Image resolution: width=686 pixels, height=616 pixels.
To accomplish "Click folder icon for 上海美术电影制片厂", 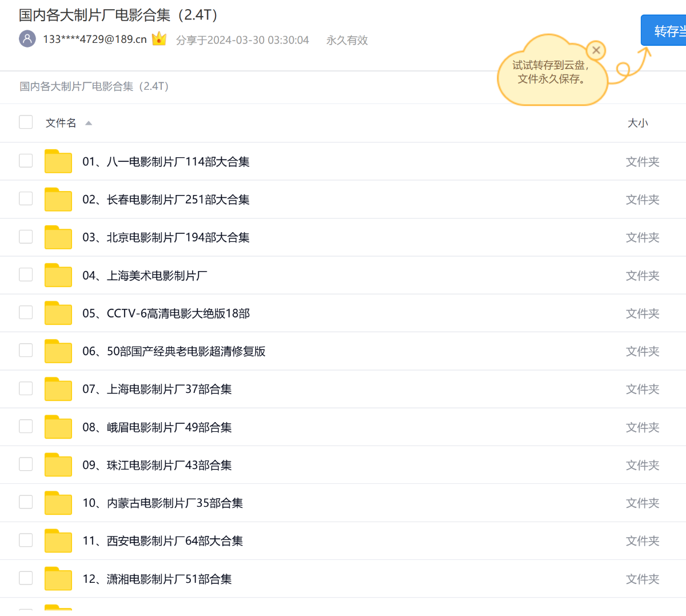I will pos(58,276).
